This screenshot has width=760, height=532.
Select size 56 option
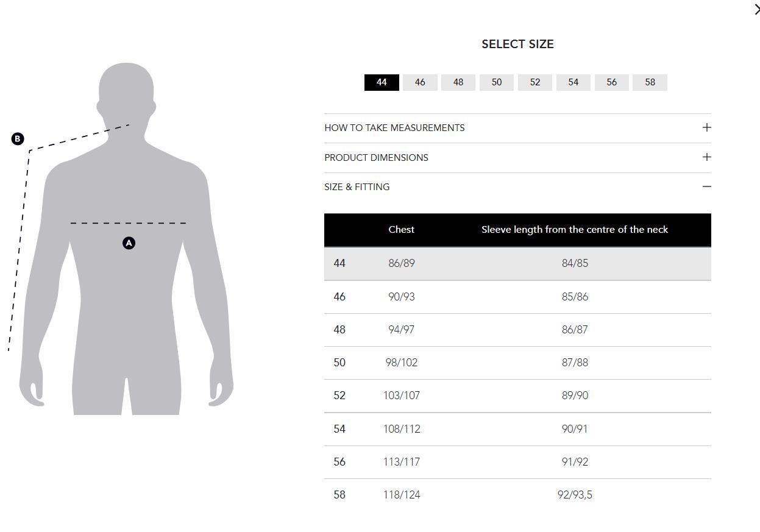[612, 82]
